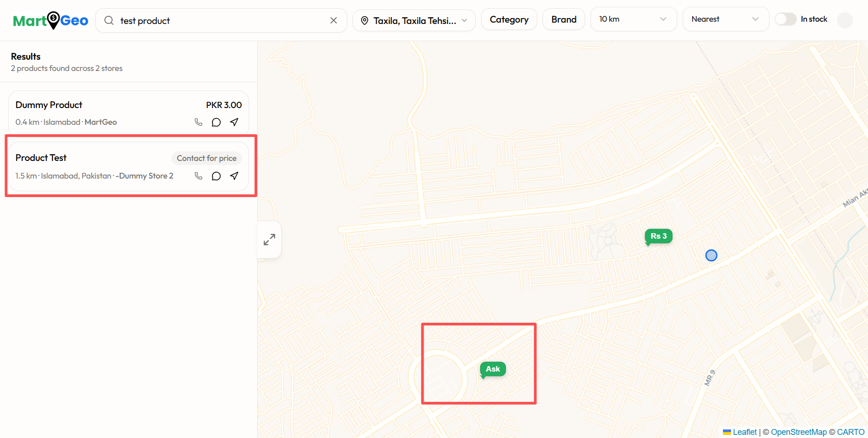This screenshot has width=868, height=438.
Task: Get directions for Dummy Product
Action: pos(234,122)
